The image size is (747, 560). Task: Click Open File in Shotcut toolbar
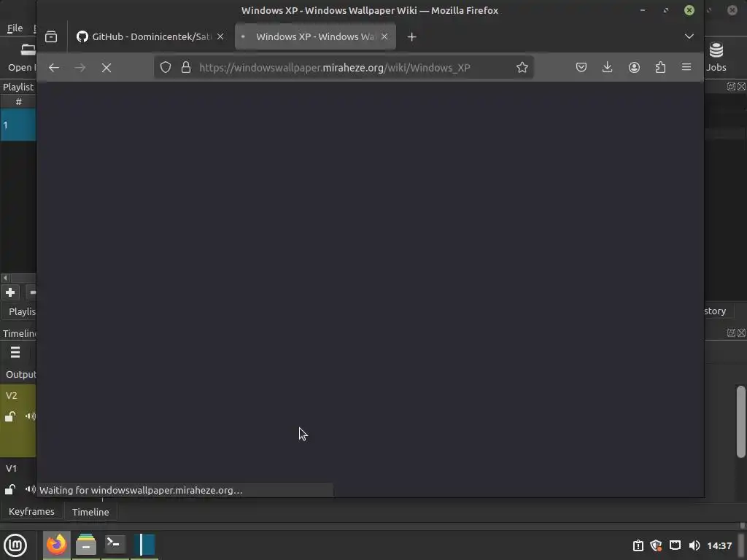coord(21,58)
